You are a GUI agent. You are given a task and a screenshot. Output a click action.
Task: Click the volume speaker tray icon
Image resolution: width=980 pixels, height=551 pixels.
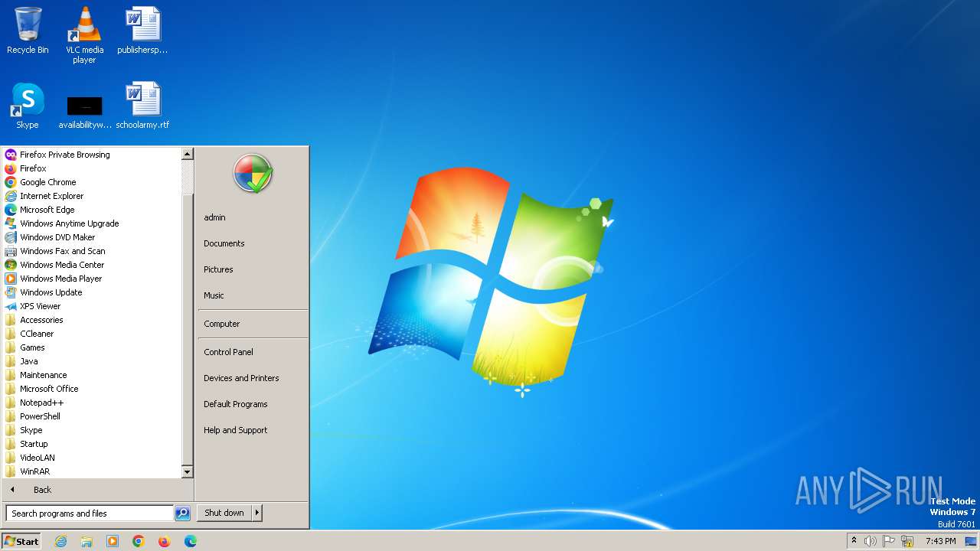coord(871,541)
